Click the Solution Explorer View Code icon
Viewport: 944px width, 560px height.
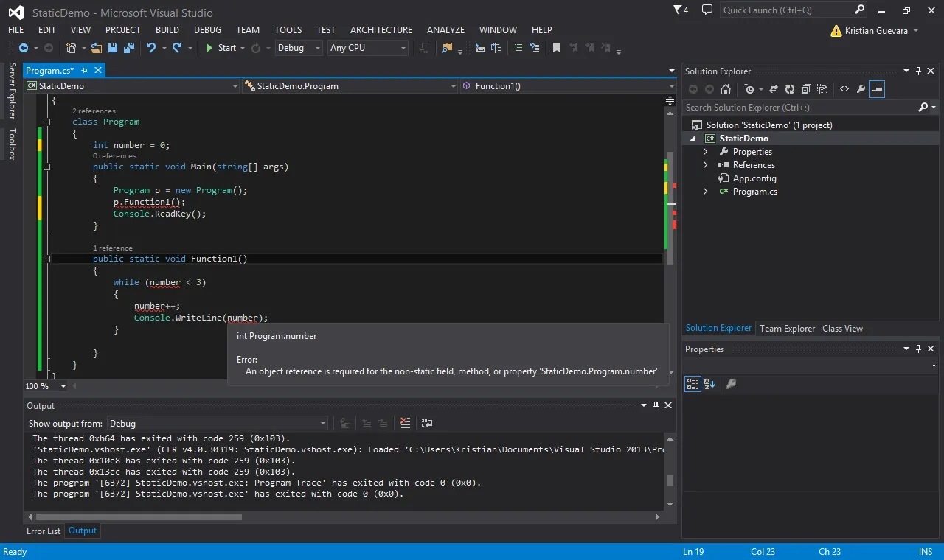[x=844, y=89]
